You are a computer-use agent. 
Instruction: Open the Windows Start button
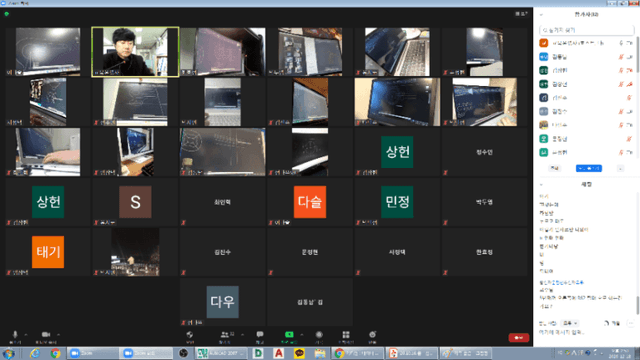pyautogui.click(x=8, y=353)
